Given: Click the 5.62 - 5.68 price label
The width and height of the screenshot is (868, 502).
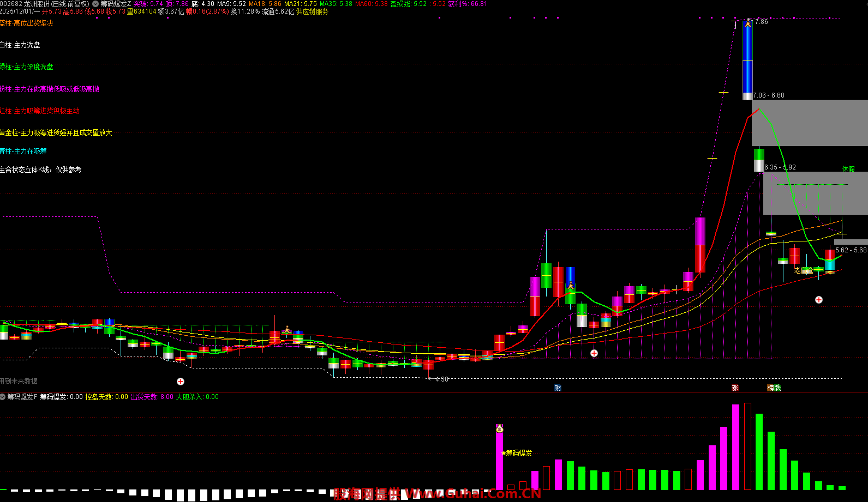Looking at the screenshot, I should [851, 250].
